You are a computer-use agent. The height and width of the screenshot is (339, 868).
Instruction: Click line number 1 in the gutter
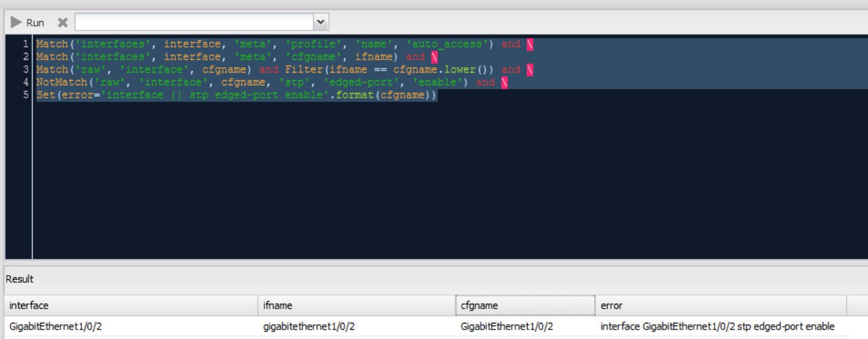click(26, 44)
